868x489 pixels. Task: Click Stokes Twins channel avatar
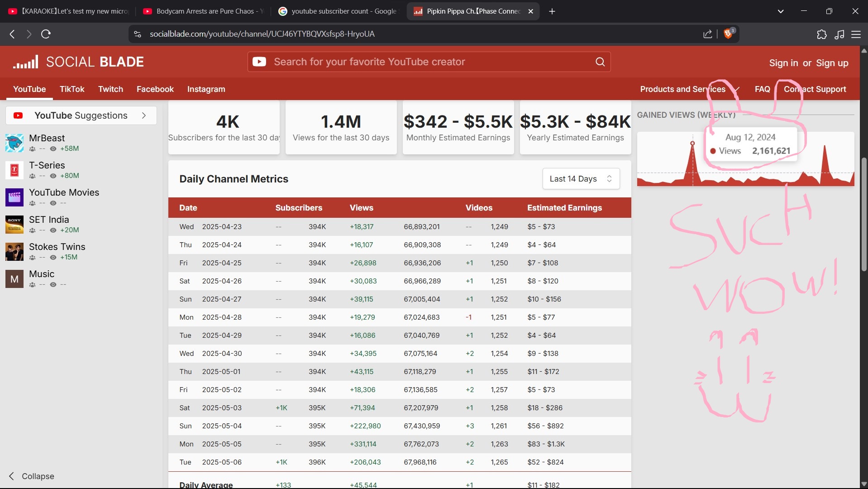point(14,252)
